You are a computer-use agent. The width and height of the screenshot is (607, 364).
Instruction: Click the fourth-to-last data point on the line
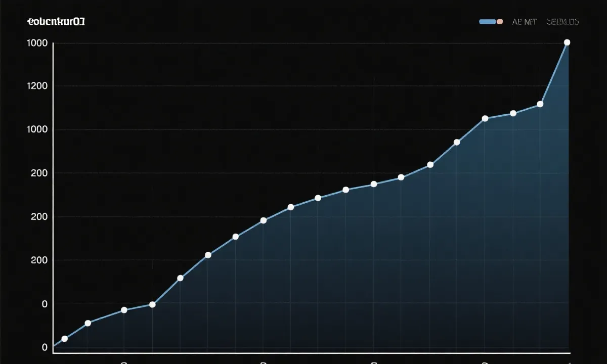click(x=485, y=118)
